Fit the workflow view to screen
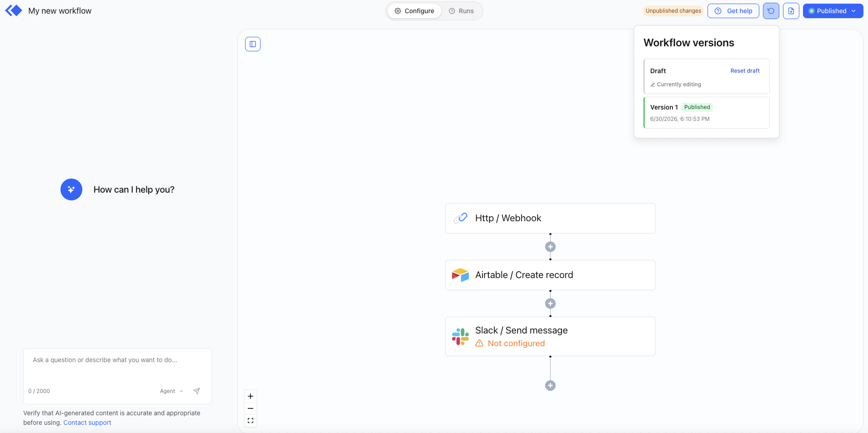Screen dimensions: 868x433 pyautogui.click(x=251, y=421)
